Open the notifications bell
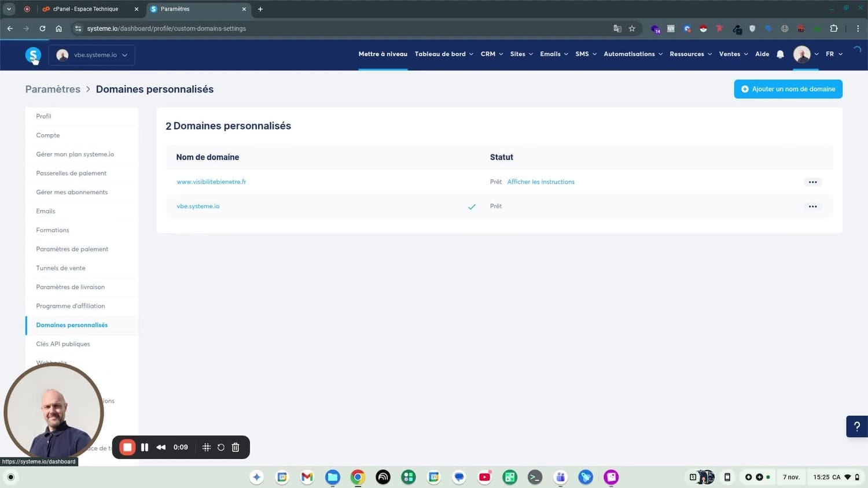This screenshot has width=868, height=488. pos(780,54)
